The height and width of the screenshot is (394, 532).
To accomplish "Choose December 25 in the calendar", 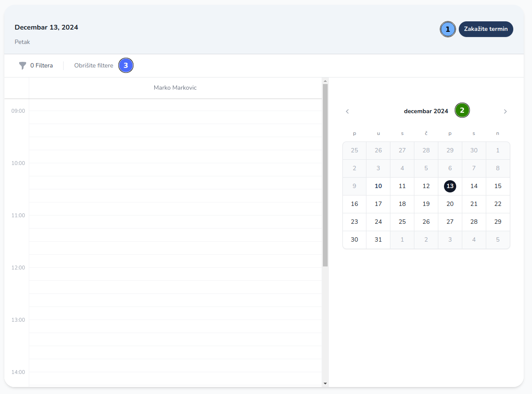I will pos(402,222).
